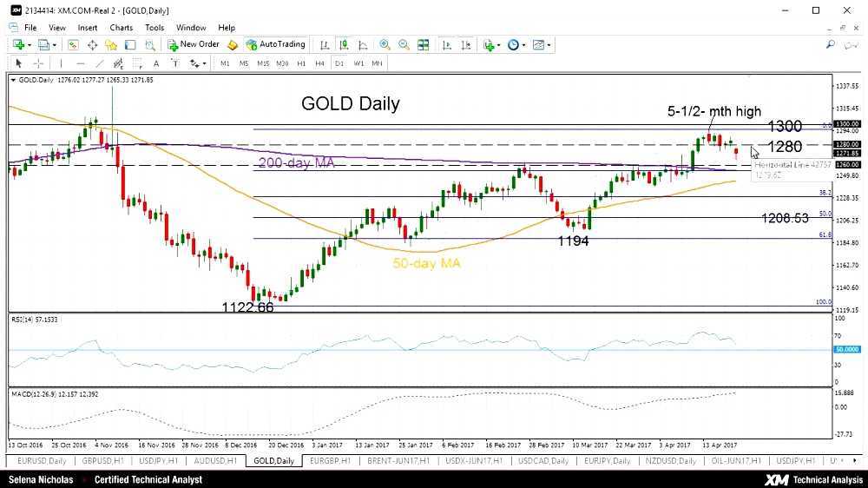Screen dimensions: 868x488
Task: Switch to the BRENT-JUN17,H1 chart tab
Action: [x=398, y=461]
